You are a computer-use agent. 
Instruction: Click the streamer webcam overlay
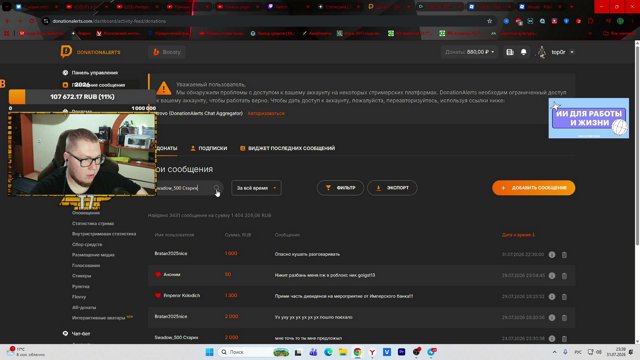[82, 154]
